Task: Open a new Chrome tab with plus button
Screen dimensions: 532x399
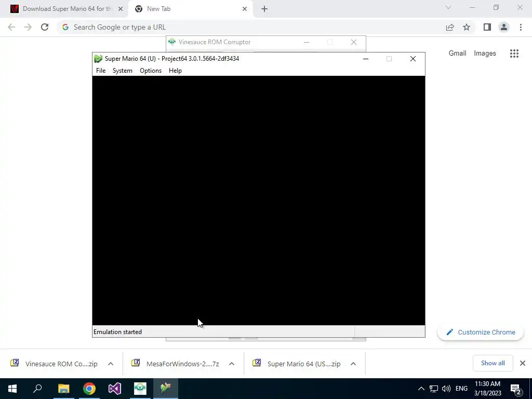Action: pos(264,9)
